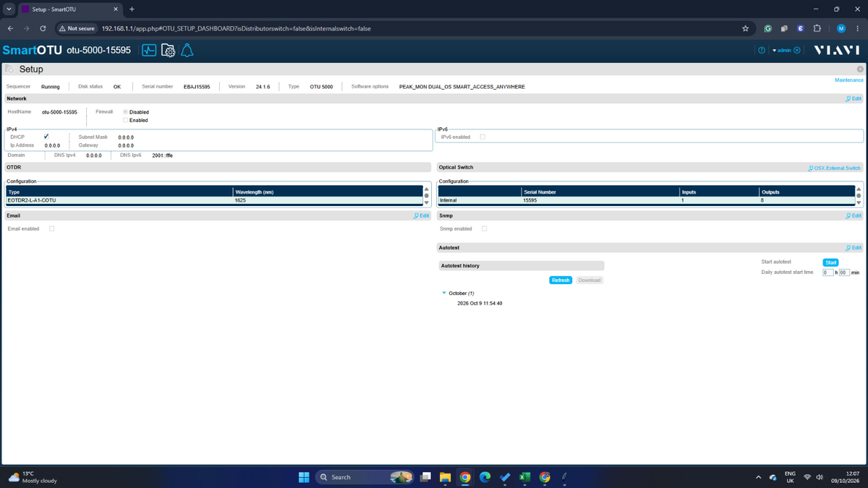Open the alarms bell icon
Screen dimensions: 868x488
tap(187, 50)
